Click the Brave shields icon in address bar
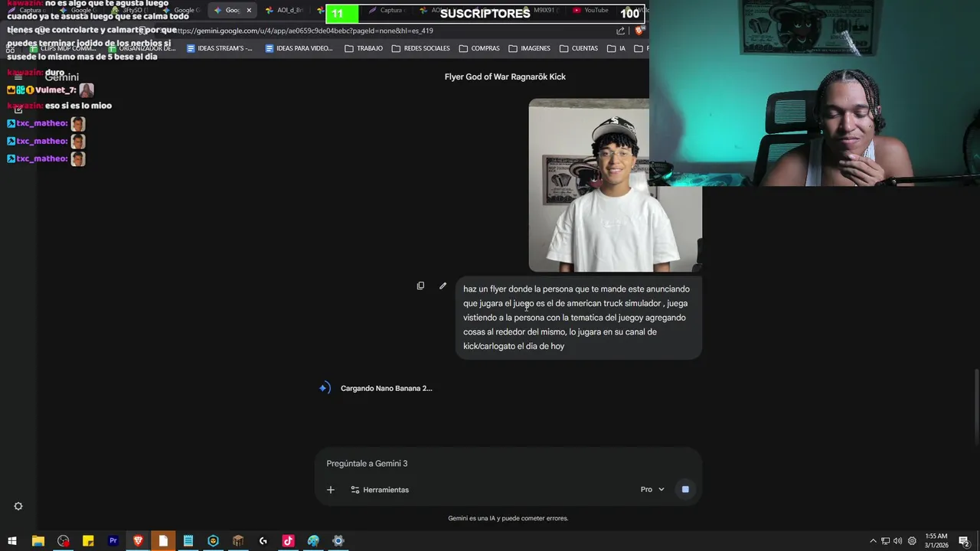980x551 pixels. (639, 31)
